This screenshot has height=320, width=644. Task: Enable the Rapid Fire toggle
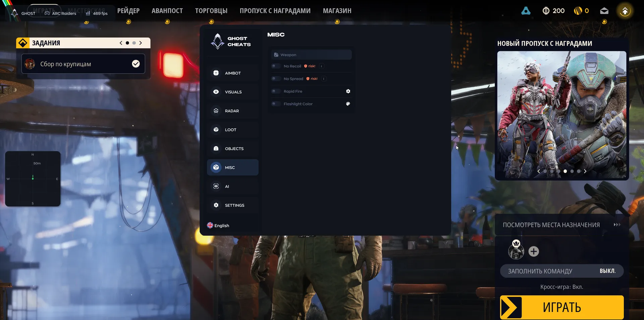coord(276,91)
